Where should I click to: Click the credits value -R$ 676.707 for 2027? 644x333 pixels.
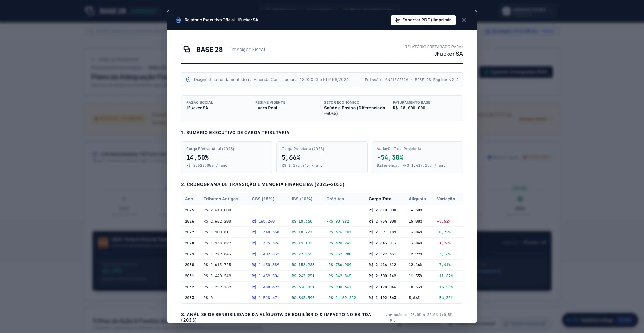339,232
